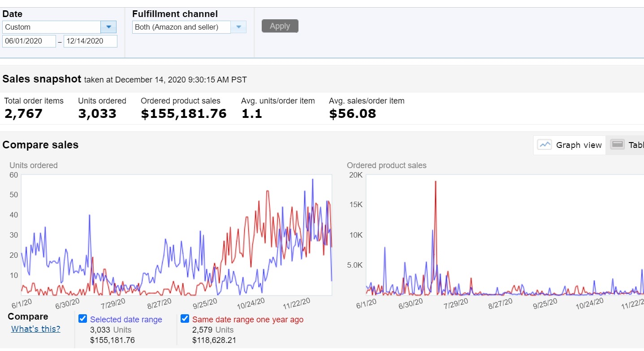The width and height of the screenshot is (644, 351).
Task: Toggle Same date range one year ago checkbox
Action: (185, 319)
